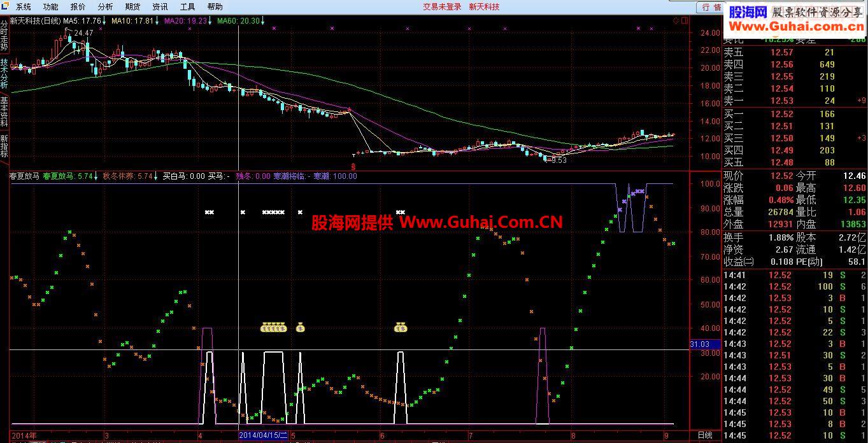Click the 14:43 trade at 12.51
Screen dimensions: 868x443
(794, 355)
